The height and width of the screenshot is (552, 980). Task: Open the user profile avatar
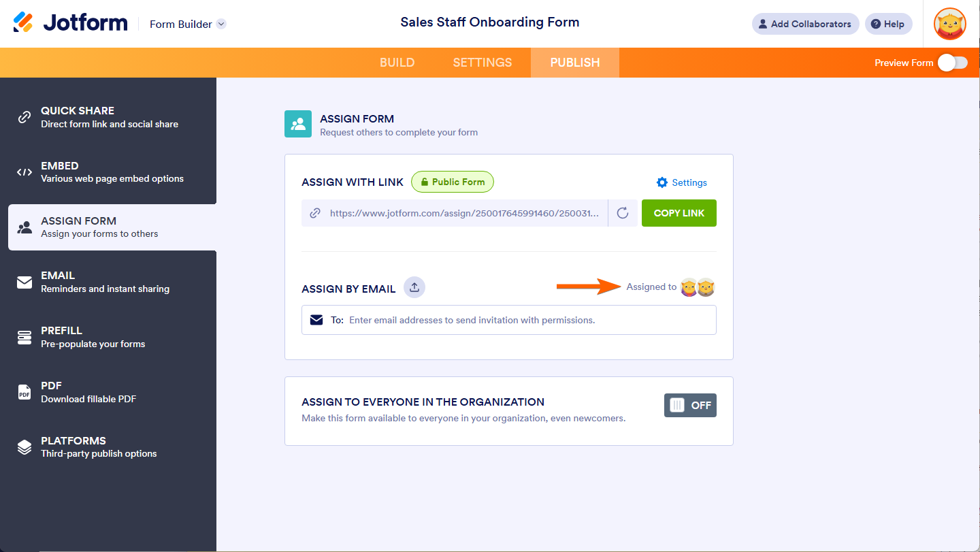(x=949, y=24)
